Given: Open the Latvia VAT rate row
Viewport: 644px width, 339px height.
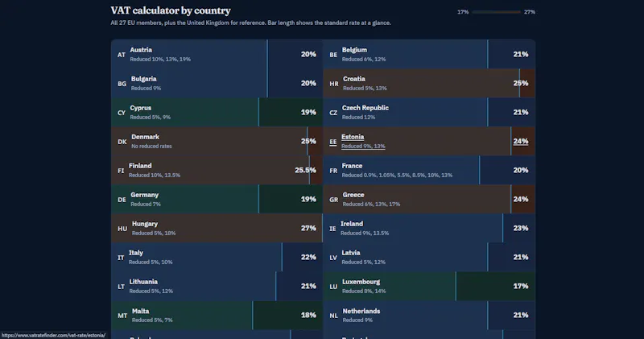Looking at the screenshot, I should point(429,257).
